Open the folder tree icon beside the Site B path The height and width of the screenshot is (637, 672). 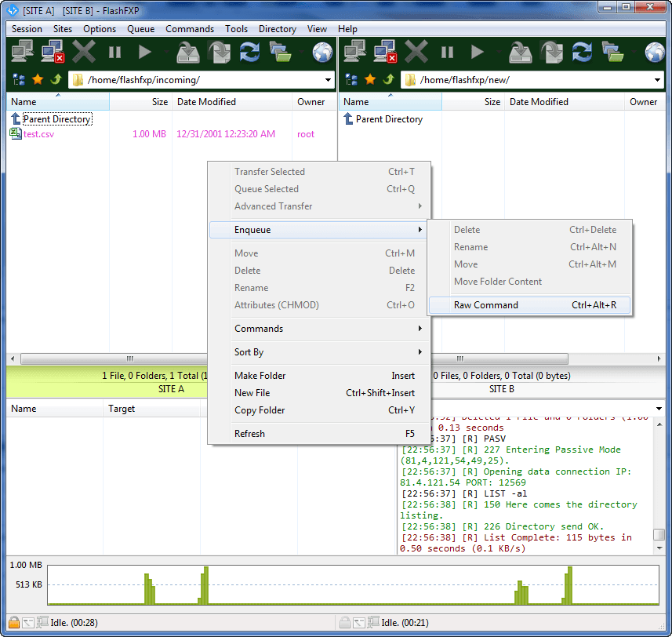click(351, 80)
